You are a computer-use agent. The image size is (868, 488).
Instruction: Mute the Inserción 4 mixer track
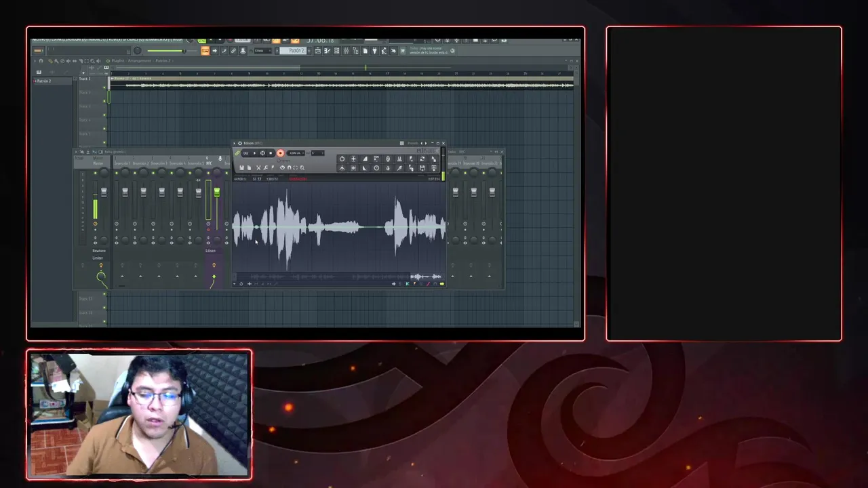pos(172,173)
